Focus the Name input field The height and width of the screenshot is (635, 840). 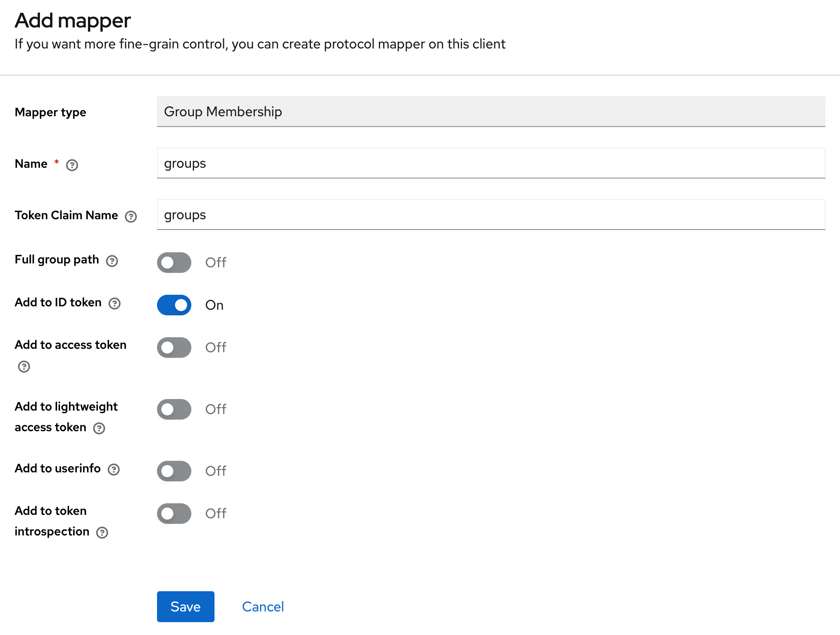point(491,163)
